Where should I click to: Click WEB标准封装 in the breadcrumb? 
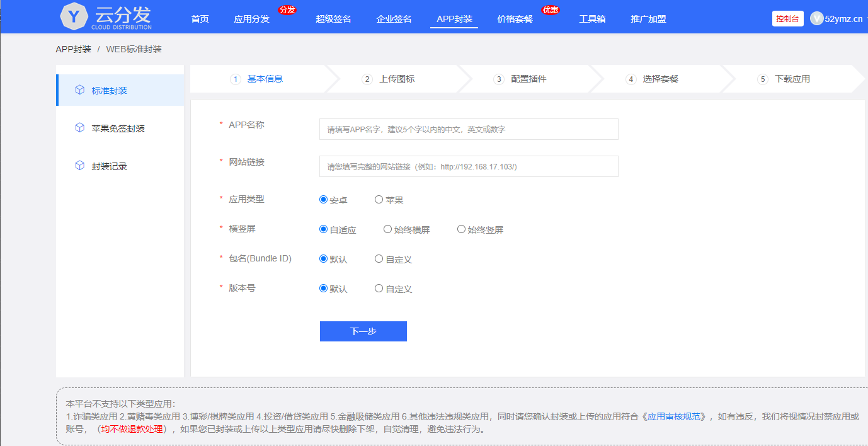pos(134,49)
